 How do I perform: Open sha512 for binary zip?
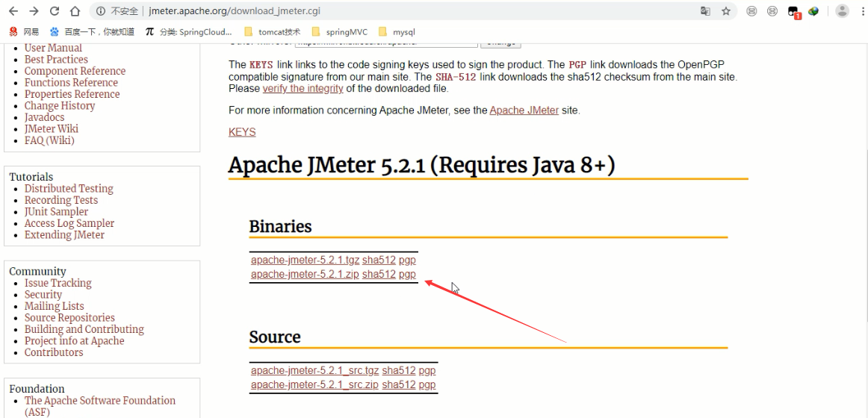pos(379,274)
